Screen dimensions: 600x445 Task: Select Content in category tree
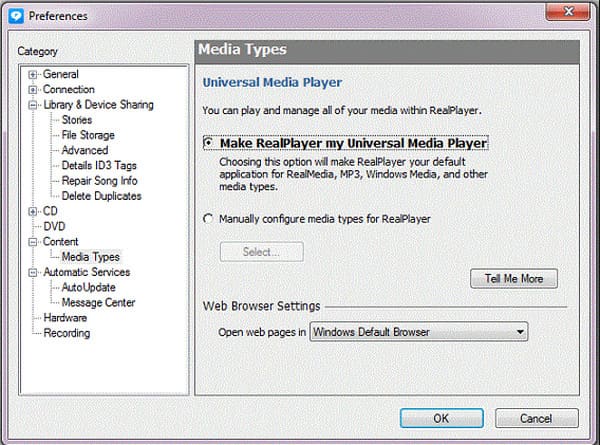click(x=60, y=242)
